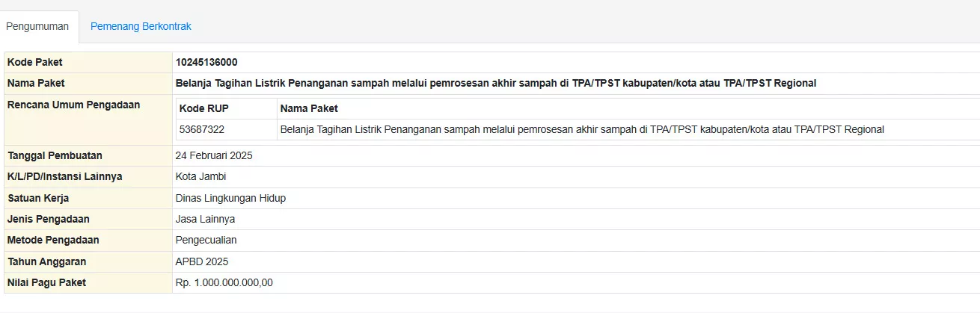Viewport: 980px width, 313px height.
Task: Click the Kode Paket number 10245136000
Action: pyautogui.click(x=206, y=62)
